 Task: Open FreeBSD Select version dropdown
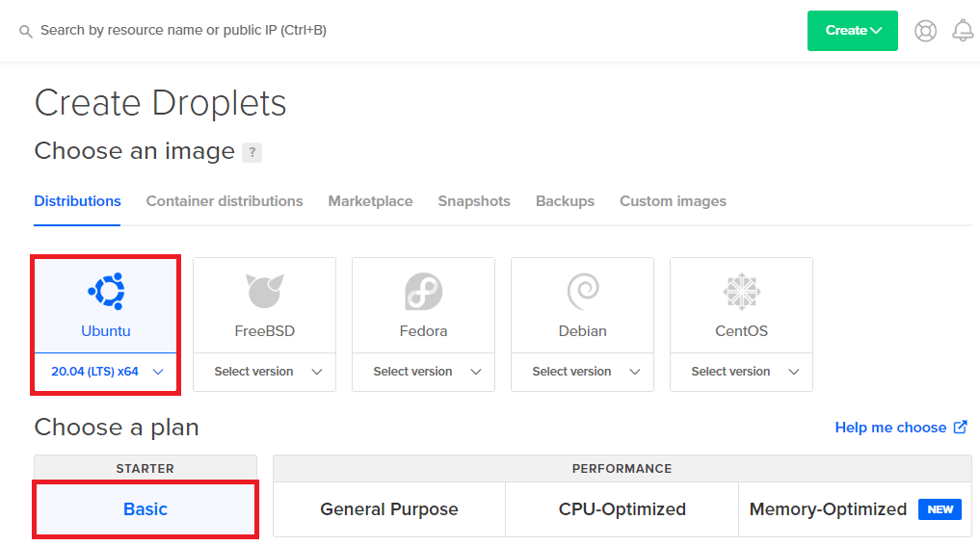click(x=264, y=372)
